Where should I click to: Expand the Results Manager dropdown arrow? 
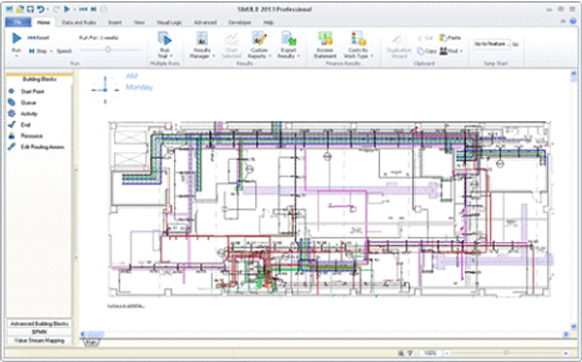[214, 56]
